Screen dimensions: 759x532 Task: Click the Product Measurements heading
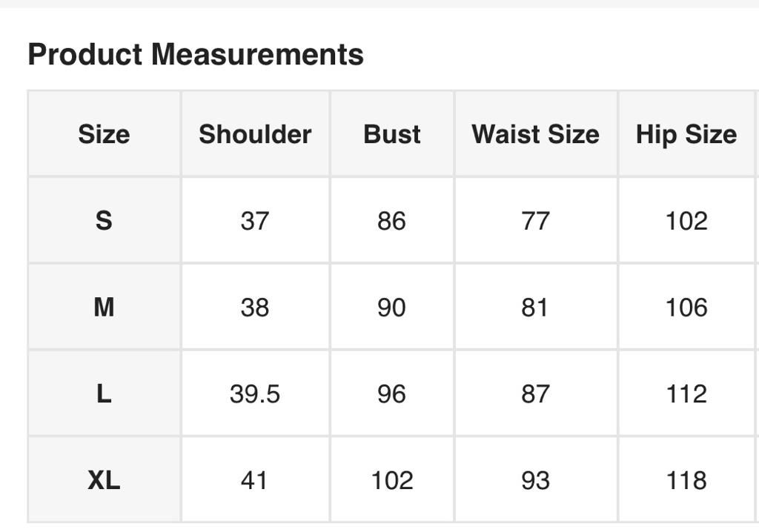(x=196, y=55)
